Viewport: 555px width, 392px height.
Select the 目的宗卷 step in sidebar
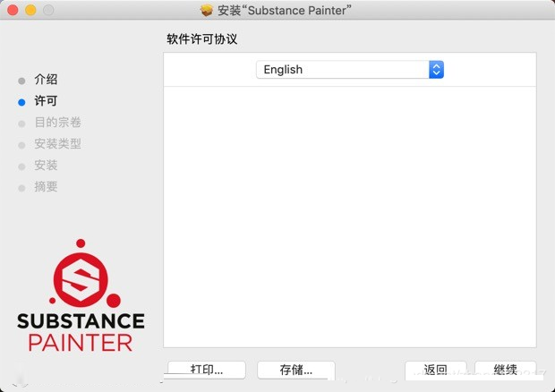coord(57,123)
